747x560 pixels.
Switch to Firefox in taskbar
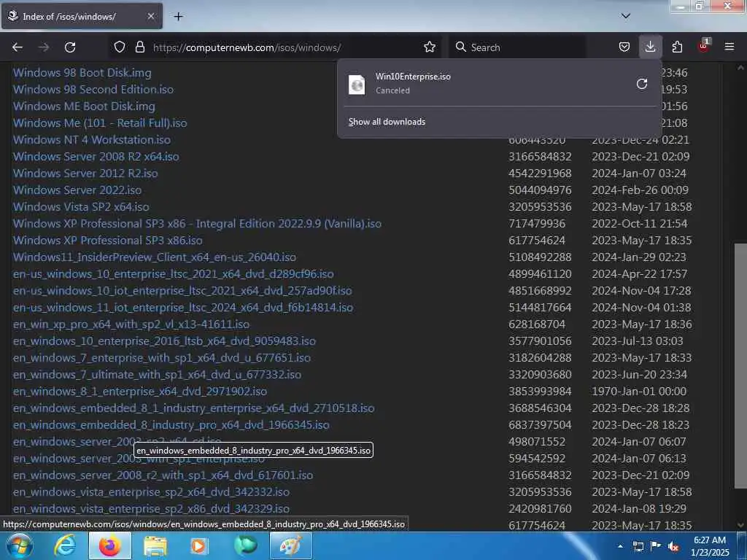[x=110, y=546]
